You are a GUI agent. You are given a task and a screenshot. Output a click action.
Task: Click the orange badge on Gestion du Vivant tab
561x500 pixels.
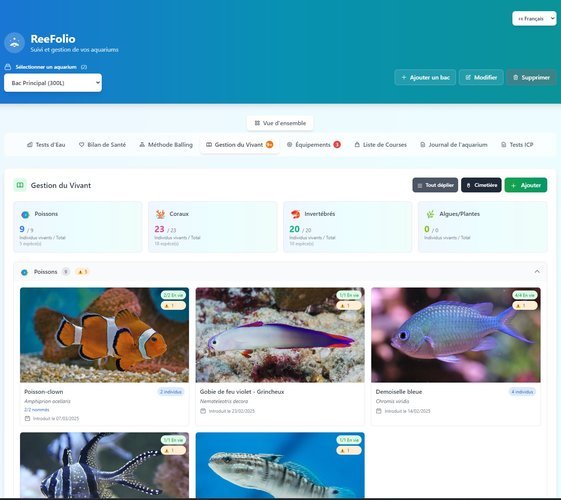[x=269, y=144]
